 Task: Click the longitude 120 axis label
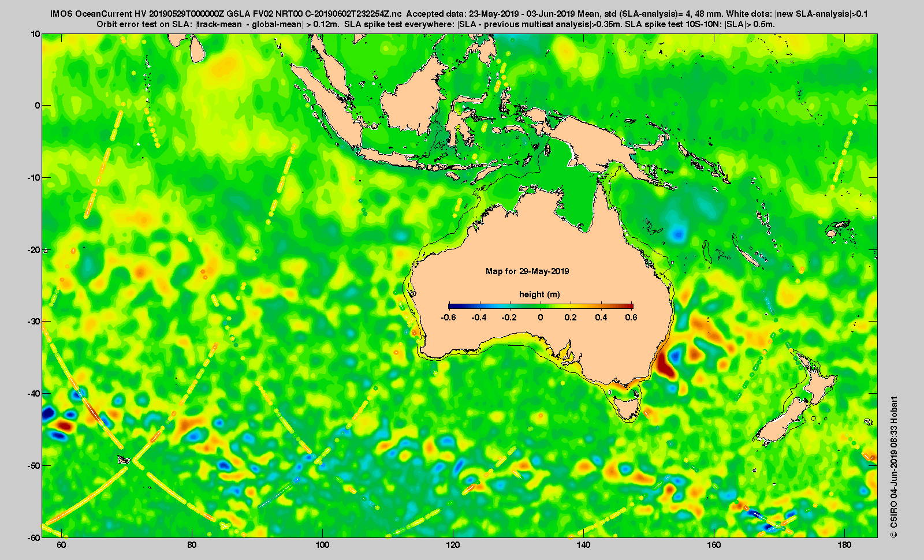click(453, 545)
